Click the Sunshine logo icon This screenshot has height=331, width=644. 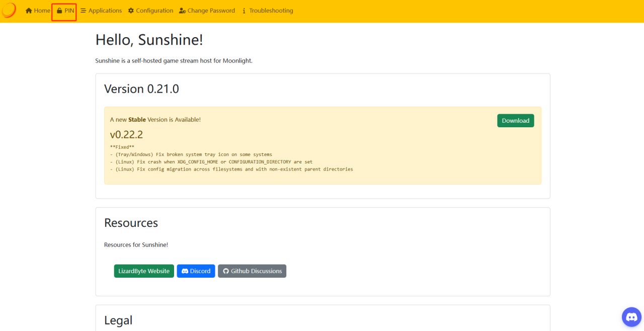(x=9, y=10)
